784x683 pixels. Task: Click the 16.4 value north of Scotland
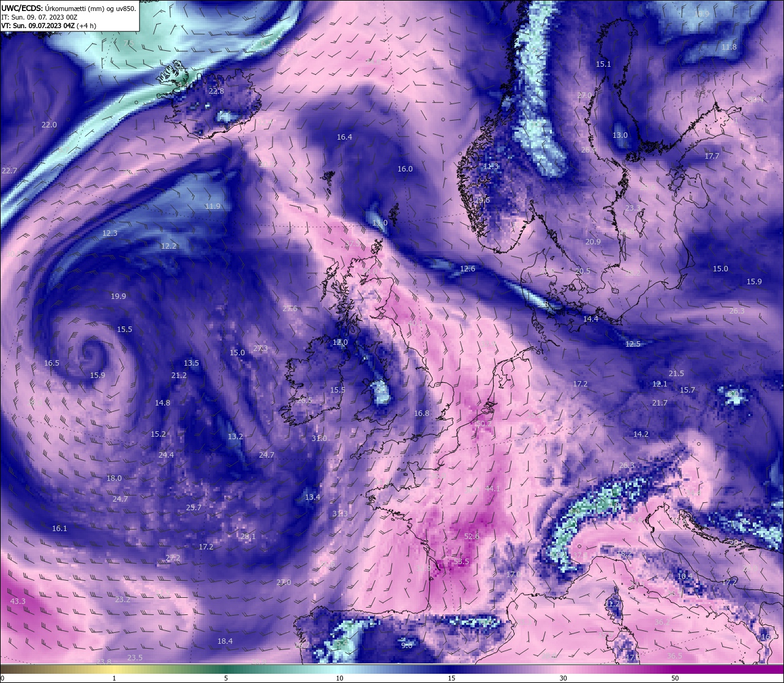point(344,137)
